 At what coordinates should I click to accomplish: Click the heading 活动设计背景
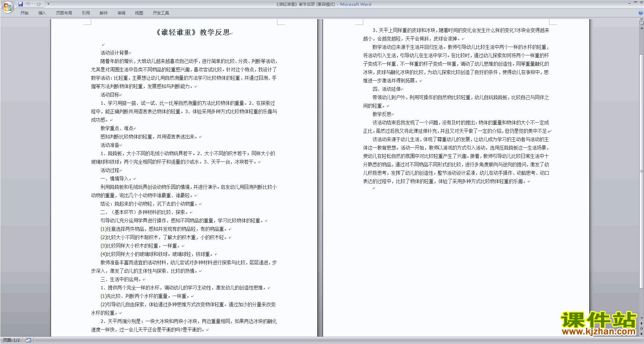pos(115,53)
